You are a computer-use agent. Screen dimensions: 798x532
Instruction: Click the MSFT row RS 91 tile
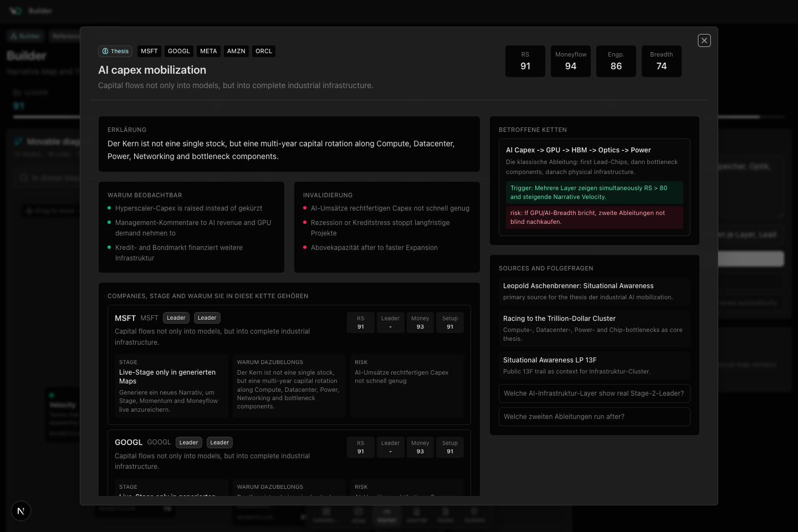(x=361, y=323)
